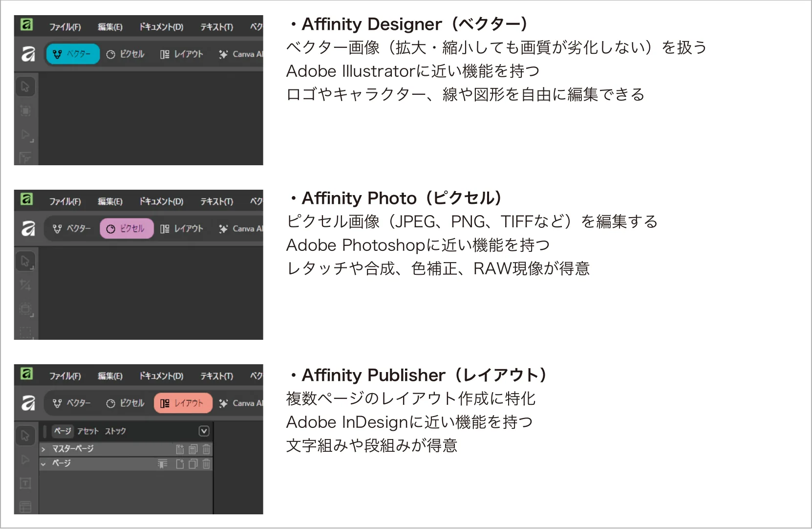Click text 文字組みや段組みが得意
812x529 pixels.
[x=372, y=445]
